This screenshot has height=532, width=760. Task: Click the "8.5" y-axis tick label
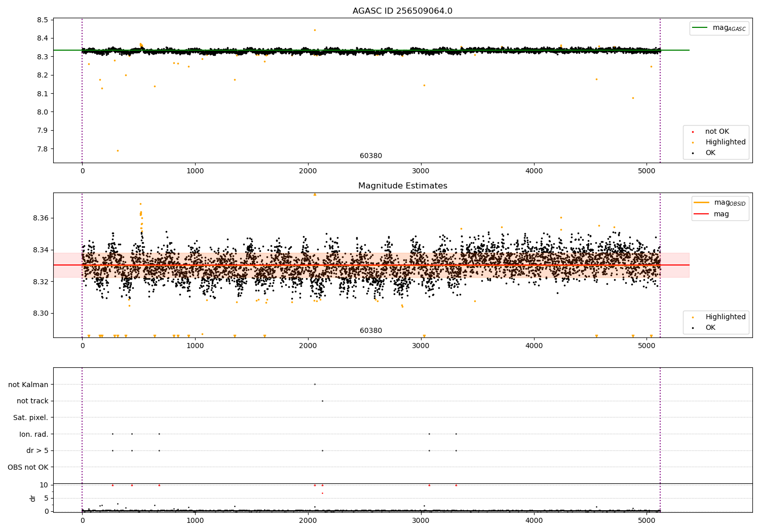click(43, 20)
